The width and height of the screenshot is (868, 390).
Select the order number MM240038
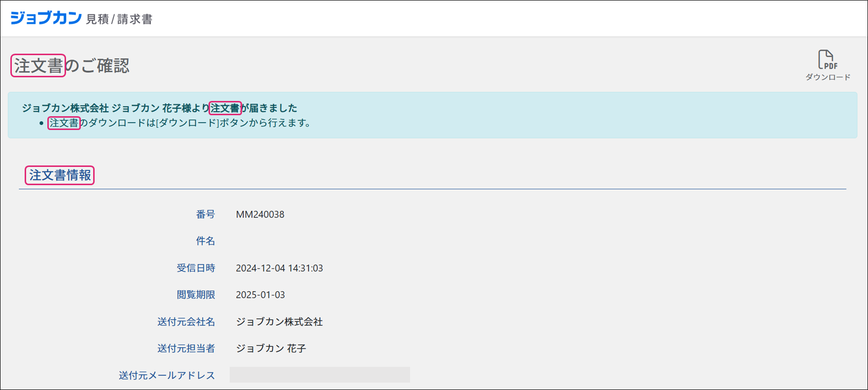click(x=260, y=214)
